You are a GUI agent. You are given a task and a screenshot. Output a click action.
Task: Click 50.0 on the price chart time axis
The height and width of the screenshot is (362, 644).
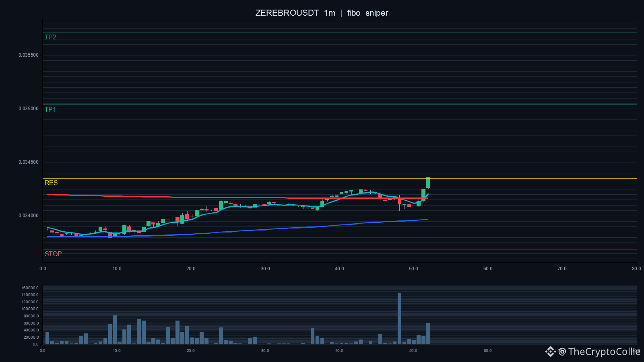pyautogui.click(x=413, y=269)
